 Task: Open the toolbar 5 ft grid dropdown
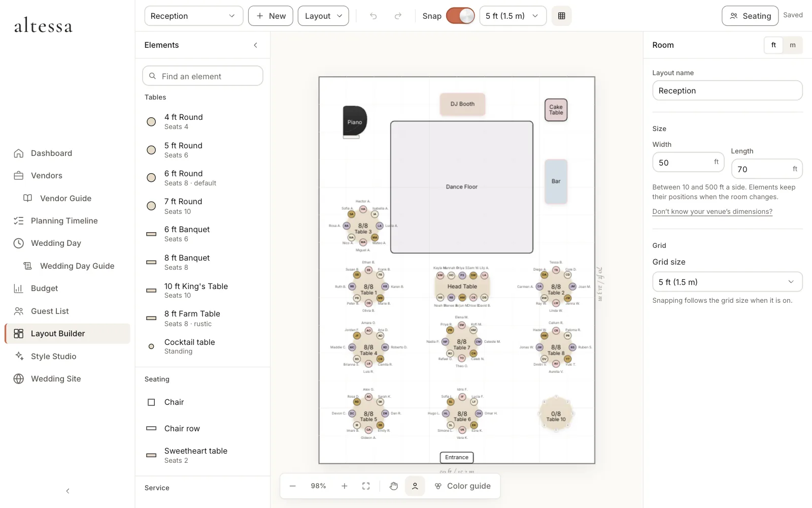[513, 16]
